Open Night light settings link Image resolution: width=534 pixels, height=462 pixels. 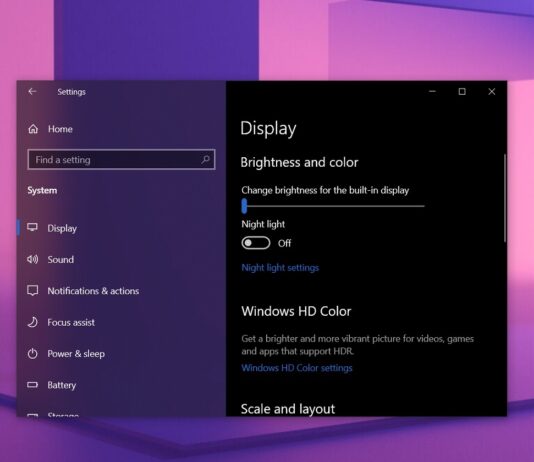coord(280,268)
